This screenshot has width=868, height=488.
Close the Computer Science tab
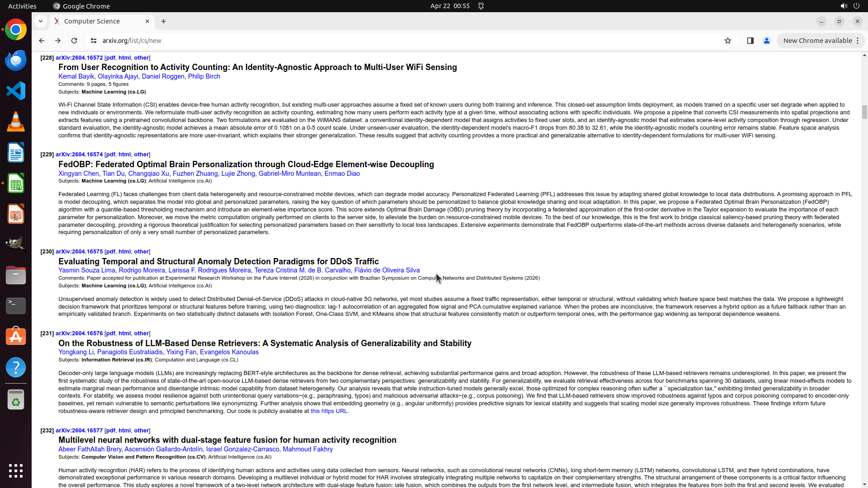[147, 21]
